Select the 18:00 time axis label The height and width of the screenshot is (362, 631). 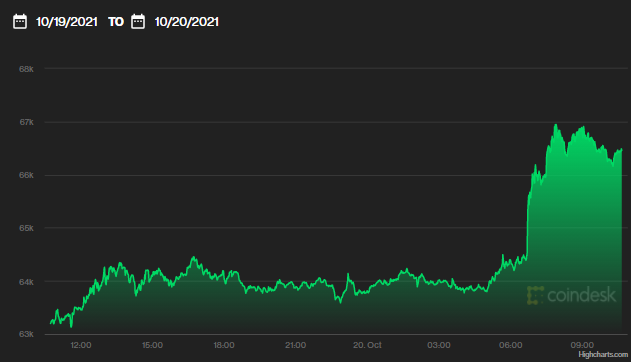pyautogui.click(x=224, y=345)
